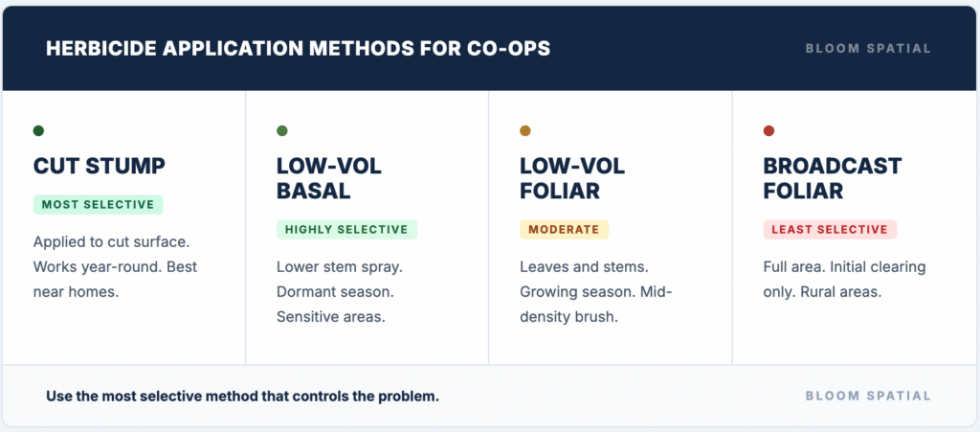Image resolution: width=980 pixels, height=432 pixels.
Task: Click the Bloom Spatial label in header
Action: click(868, 49)
